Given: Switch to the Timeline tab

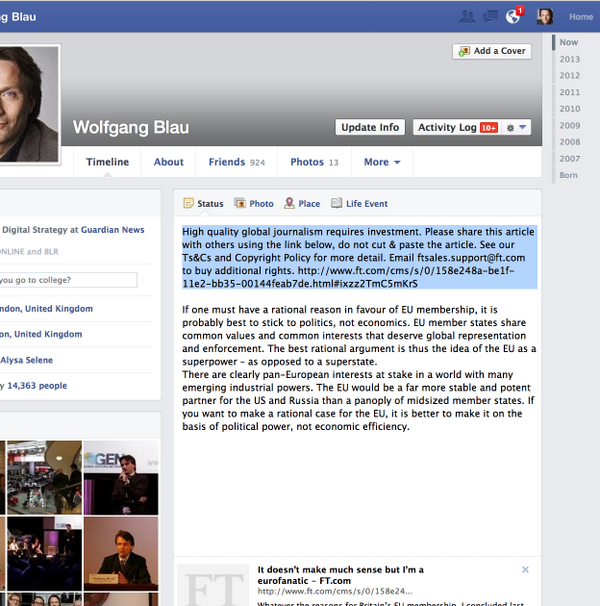Looking at the screenshot, I should click(107, 162).
